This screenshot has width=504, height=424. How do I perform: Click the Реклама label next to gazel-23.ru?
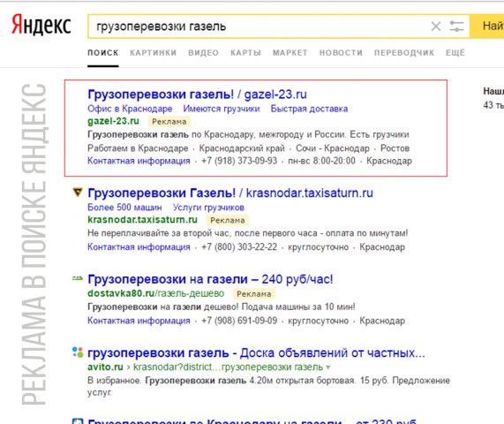tap(169, 122)
